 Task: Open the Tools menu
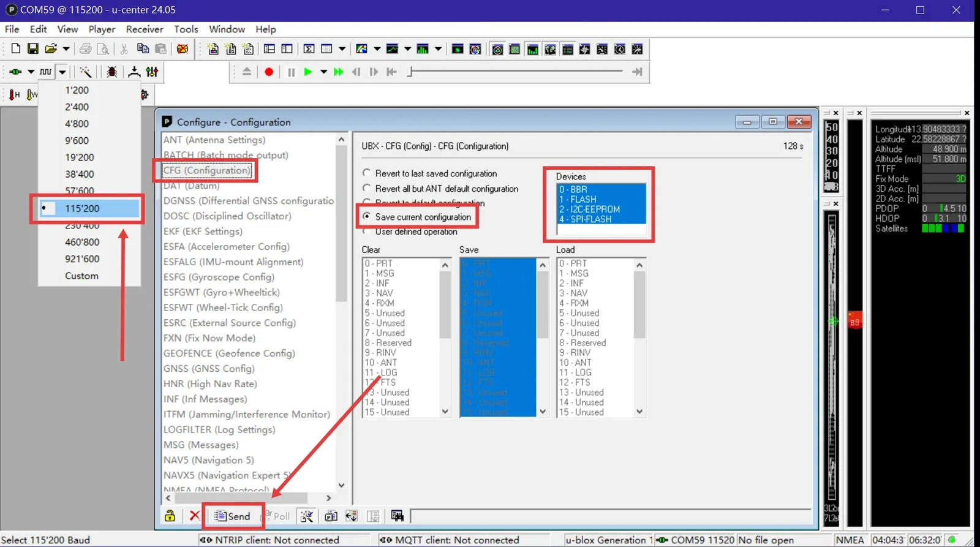(186, 29)
